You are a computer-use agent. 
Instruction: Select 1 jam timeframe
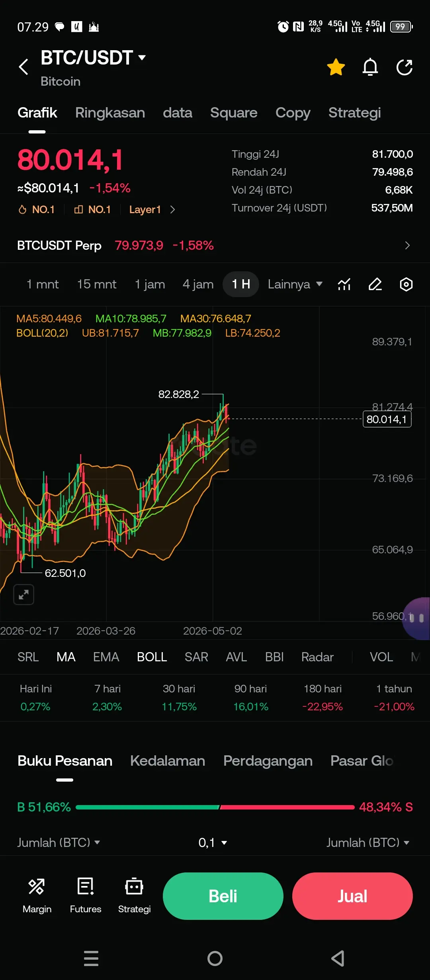[150, 284]
